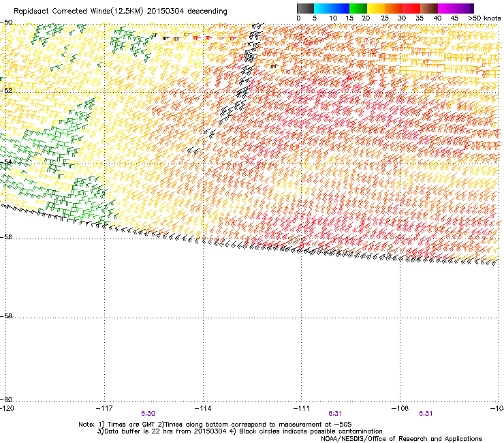Click the dark purple 45-50 knots legend swatch

click(464, 8)
